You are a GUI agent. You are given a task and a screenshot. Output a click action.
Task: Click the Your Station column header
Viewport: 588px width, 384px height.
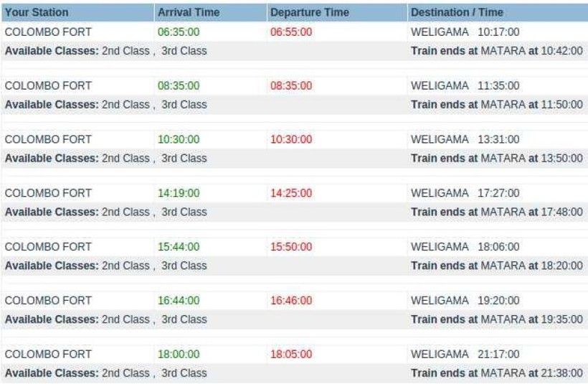tap(37, 12)
